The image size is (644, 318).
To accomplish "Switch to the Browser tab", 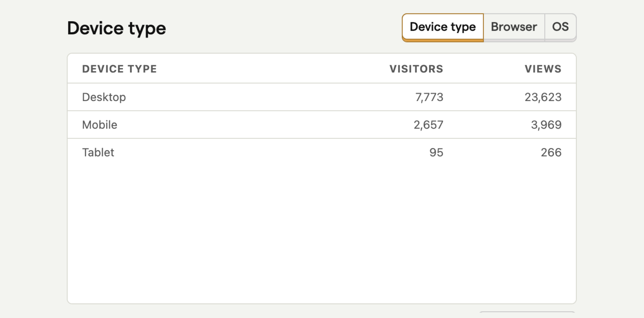I will click(x=514, y=27).
